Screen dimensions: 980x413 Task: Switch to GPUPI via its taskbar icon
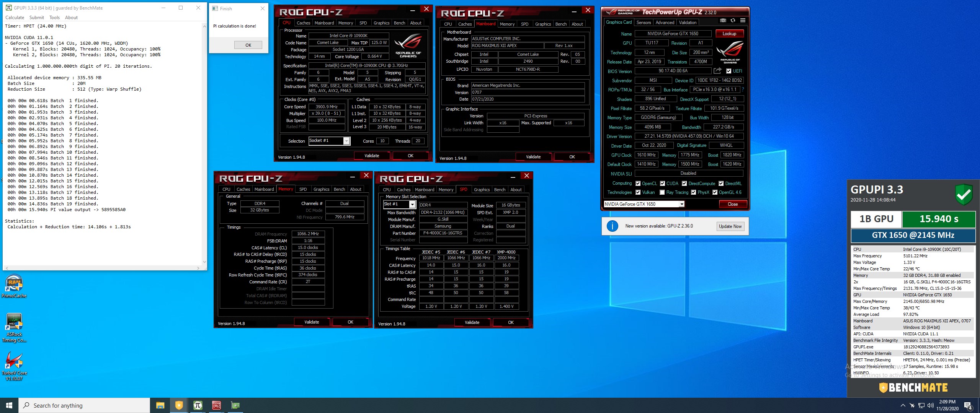click(198, 405)
